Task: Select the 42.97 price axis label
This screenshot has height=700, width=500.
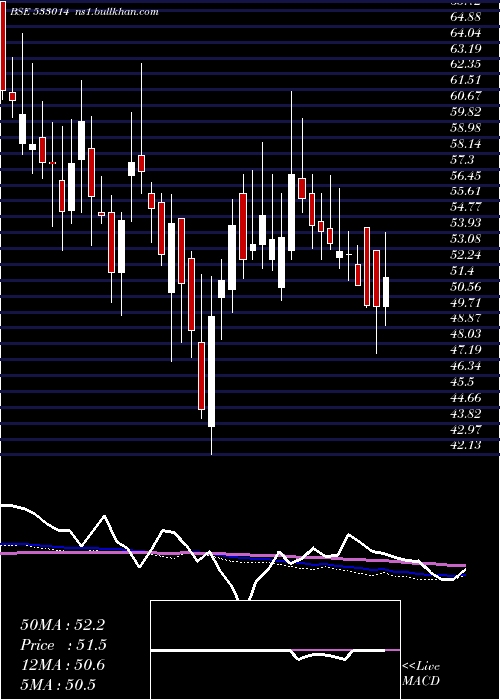Action: pyautogui.click(x=466, y=429)
